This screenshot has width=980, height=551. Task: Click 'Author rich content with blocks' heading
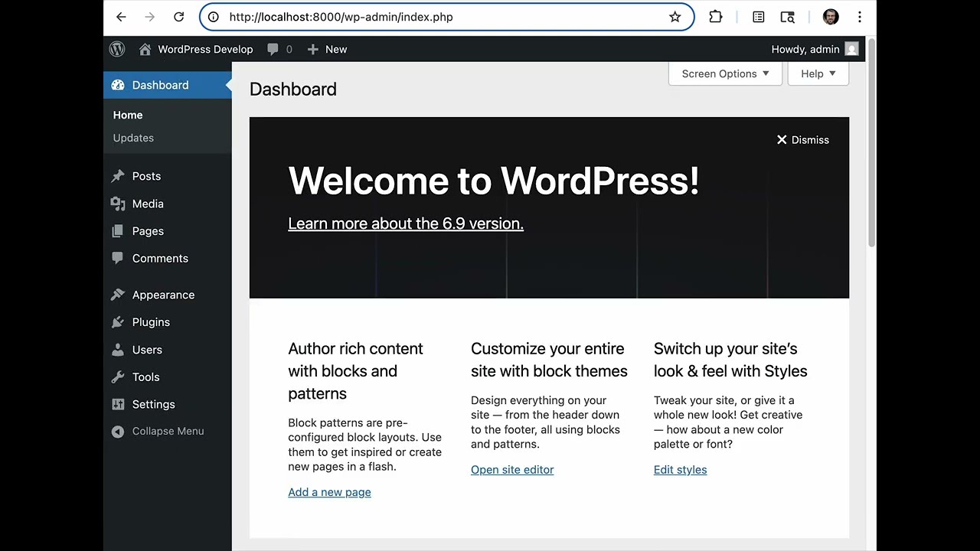coord(355,371)
